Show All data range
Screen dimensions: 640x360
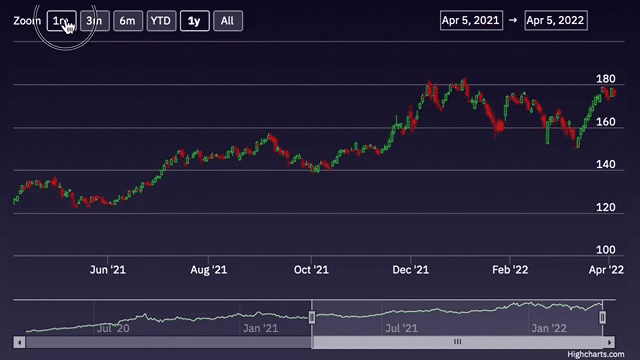coord(228,21)
